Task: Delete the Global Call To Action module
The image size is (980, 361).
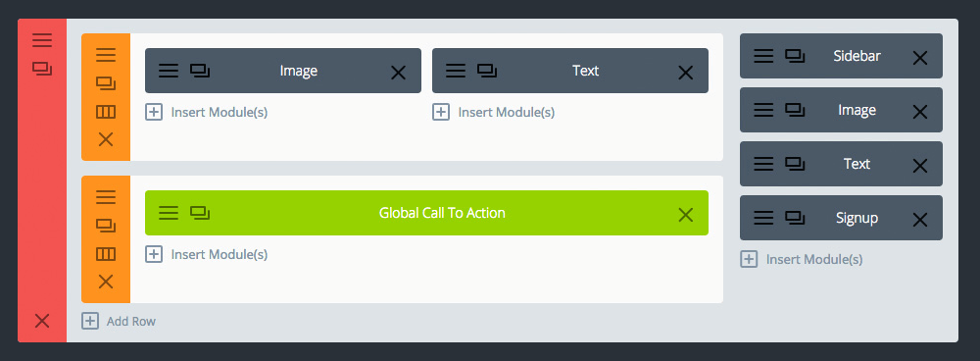Action: pos(686,215)
